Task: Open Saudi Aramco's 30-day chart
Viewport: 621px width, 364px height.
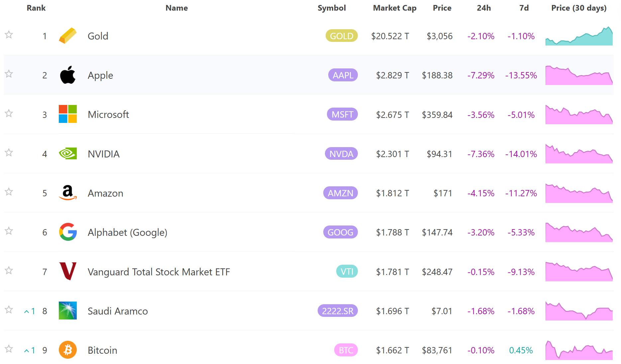Action: pos(579,311)
